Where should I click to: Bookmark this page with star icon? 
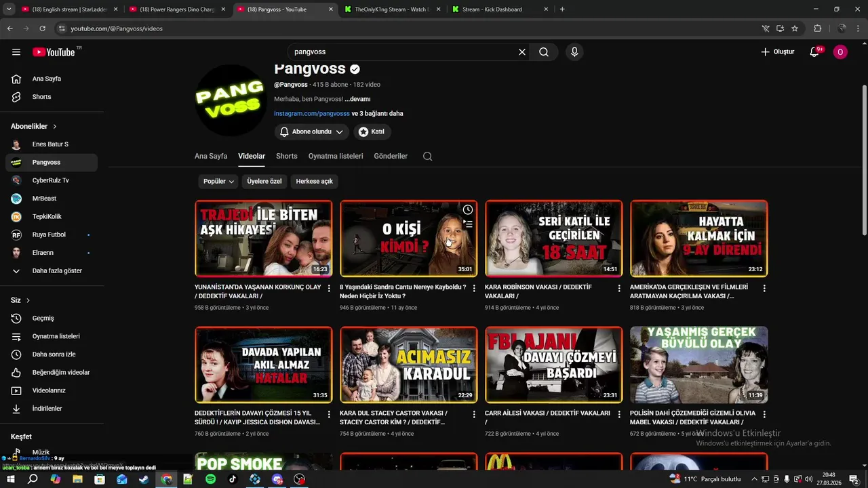point(795,28)
